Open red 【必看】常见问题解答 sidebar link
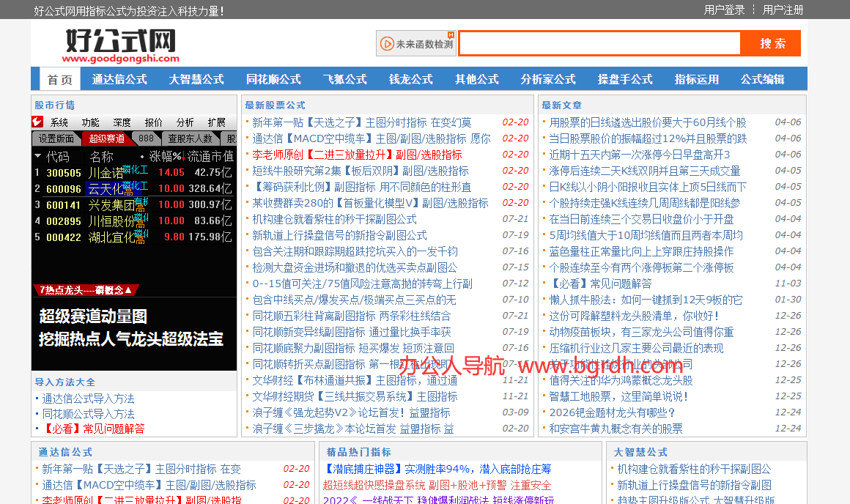Viewport: 850px width, 504px height. (93, 429)
